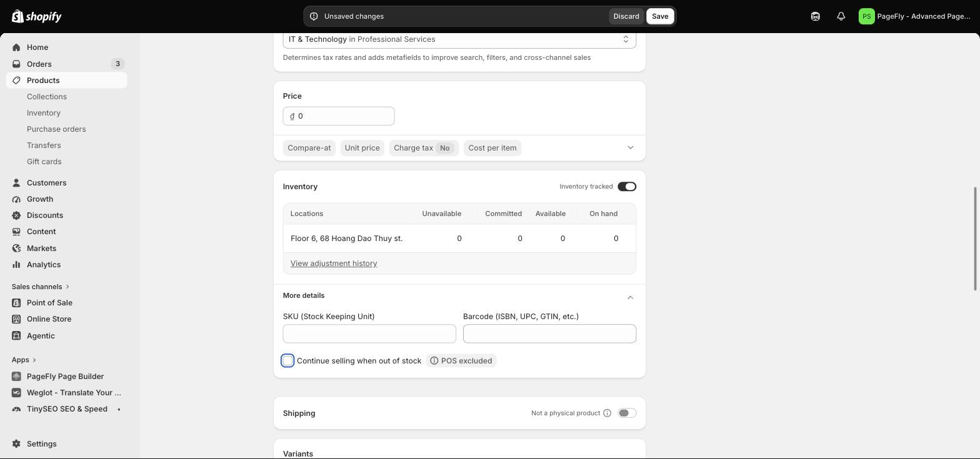
Task: Expand the additional pricing options chevron
Action: tap(630, 148)
